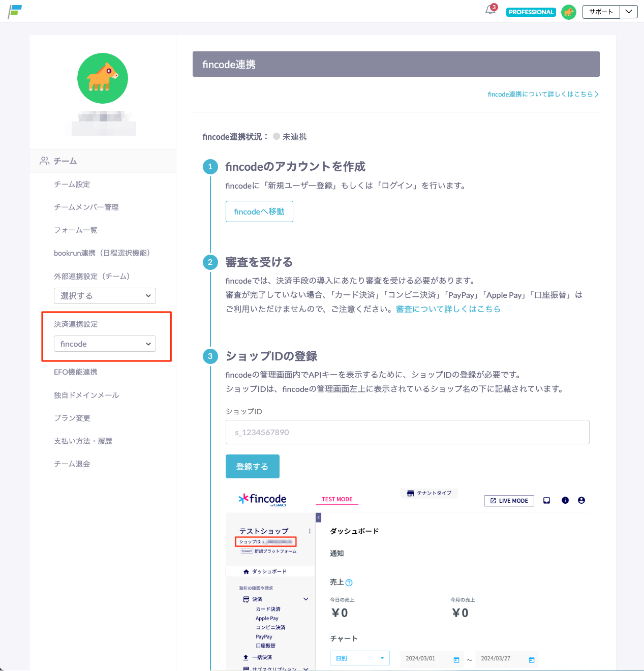Click カード決済 in preview sidebar

pyautogui.click(x=268, y=609)
